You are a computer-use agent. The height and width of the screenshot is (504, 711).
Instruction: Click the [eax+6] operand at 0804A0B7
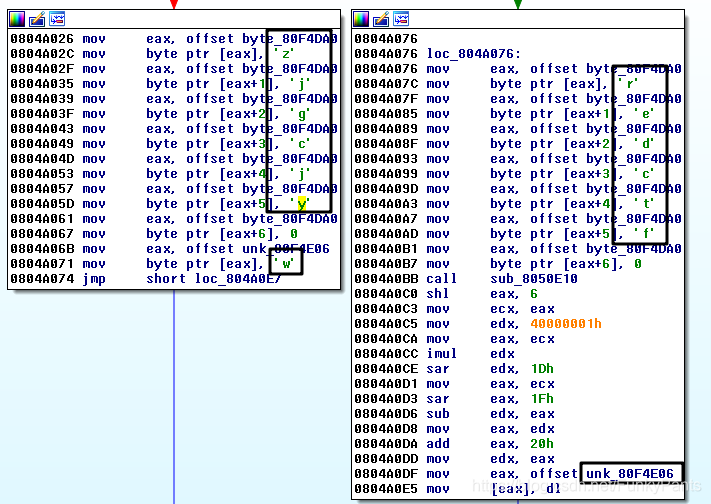point(591,264)
